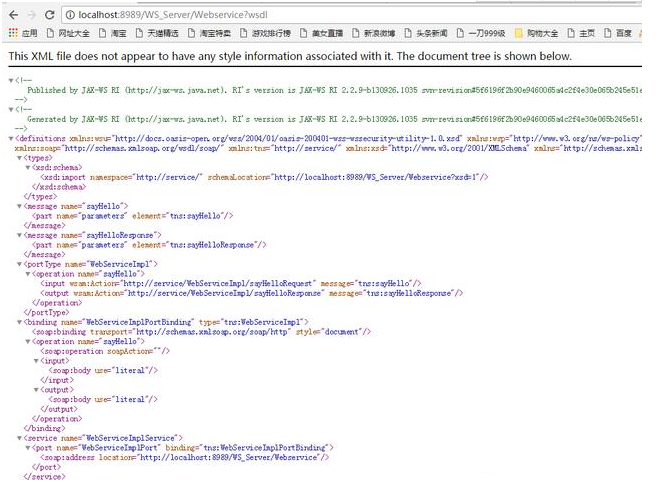Open the 网址大全 bookmark

(x=68, y=33)
